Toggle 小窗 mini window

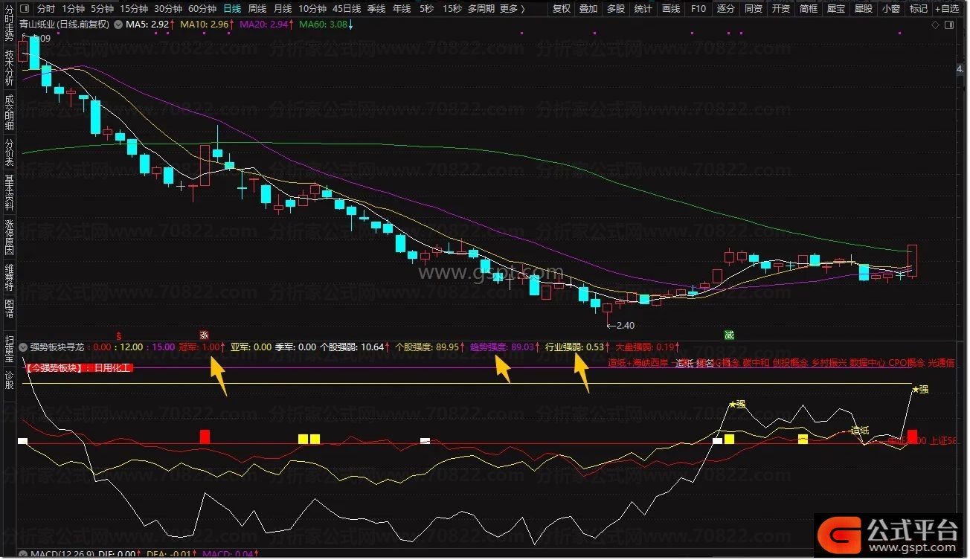[890, 9]
